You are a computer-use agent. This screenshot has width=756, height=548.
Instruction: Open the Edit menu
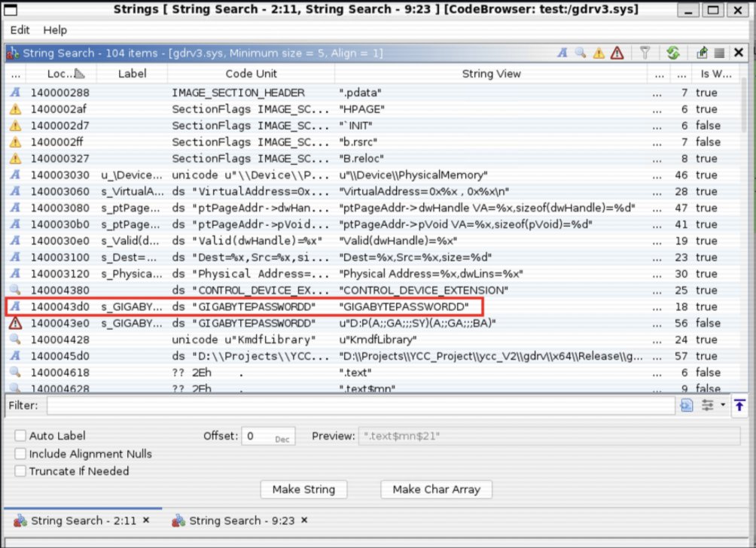coord(20,30)
